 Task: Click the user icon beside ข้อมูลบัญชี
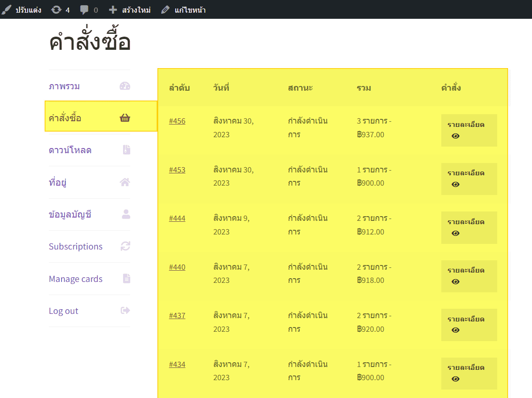tap(126, 214)
